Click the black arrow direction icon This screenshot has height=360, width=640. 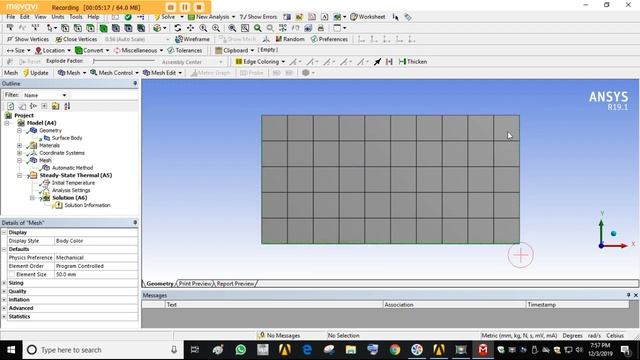click(x=377, y=62)
